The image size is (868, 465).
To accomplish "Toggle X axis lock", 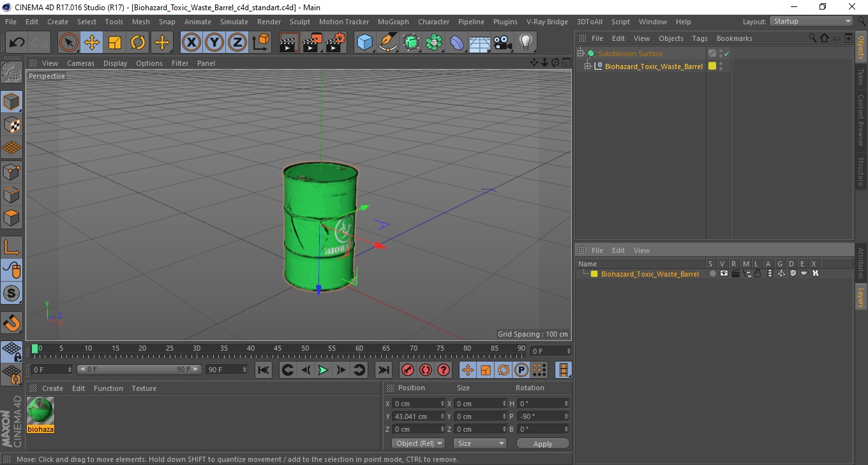I will (x=191, y=43).
